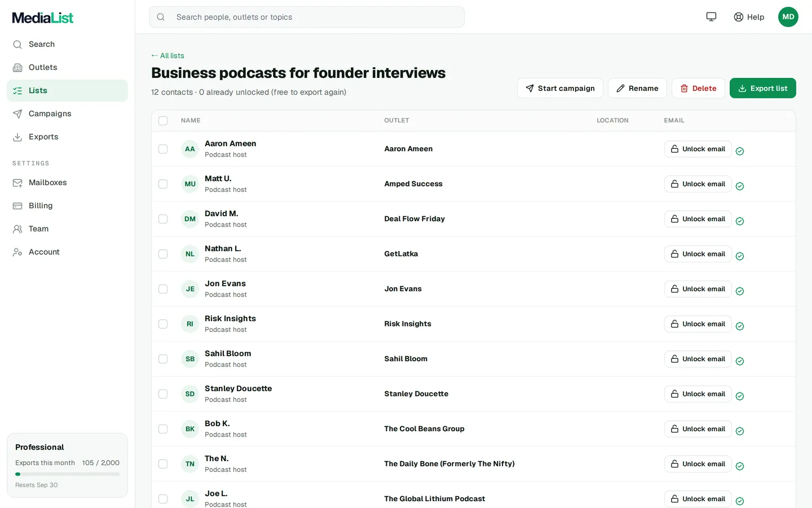Tick the checkbox for David M.
Screen dimensions: 812x508
[163, 219]
